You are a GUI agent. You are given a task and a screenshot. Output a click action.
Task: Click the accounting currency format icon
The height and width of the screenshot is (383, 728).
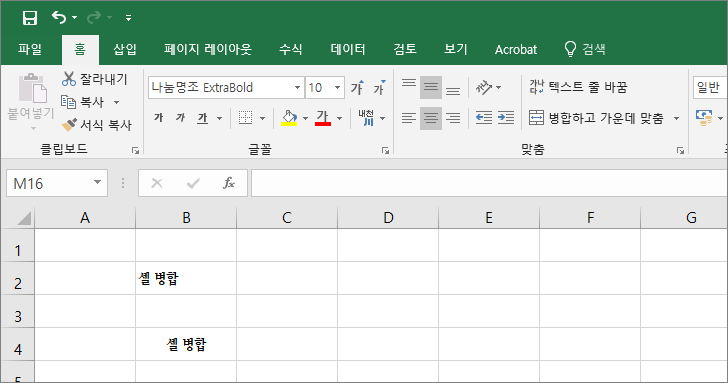(x=704, y=118)
